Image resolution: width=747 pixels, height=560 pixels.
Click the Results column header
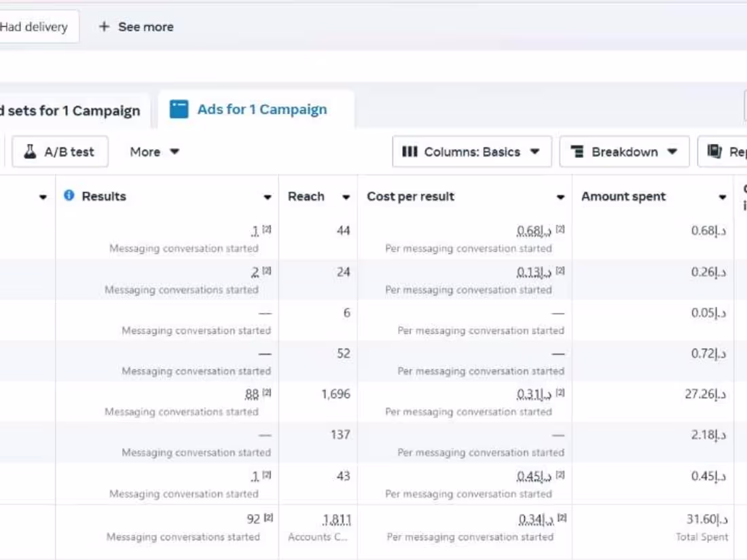[104, 196]
